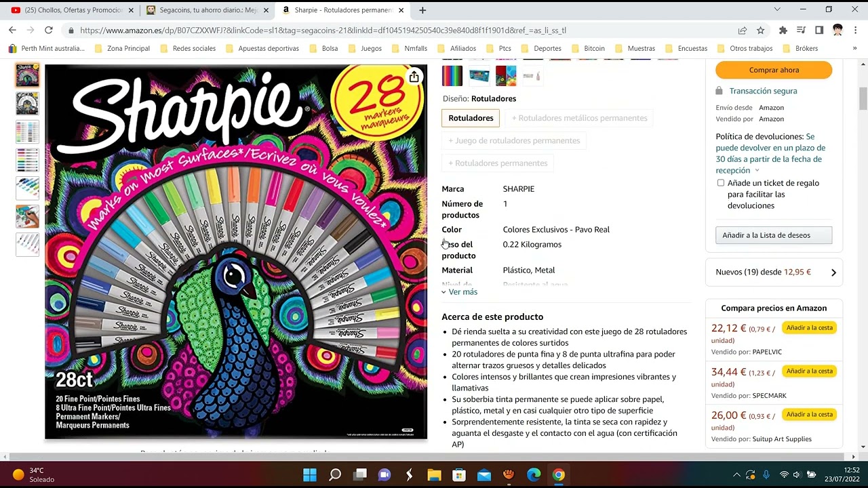View the first peacock packaging thumbnail

pyautogui.click(x=27, y=75)
